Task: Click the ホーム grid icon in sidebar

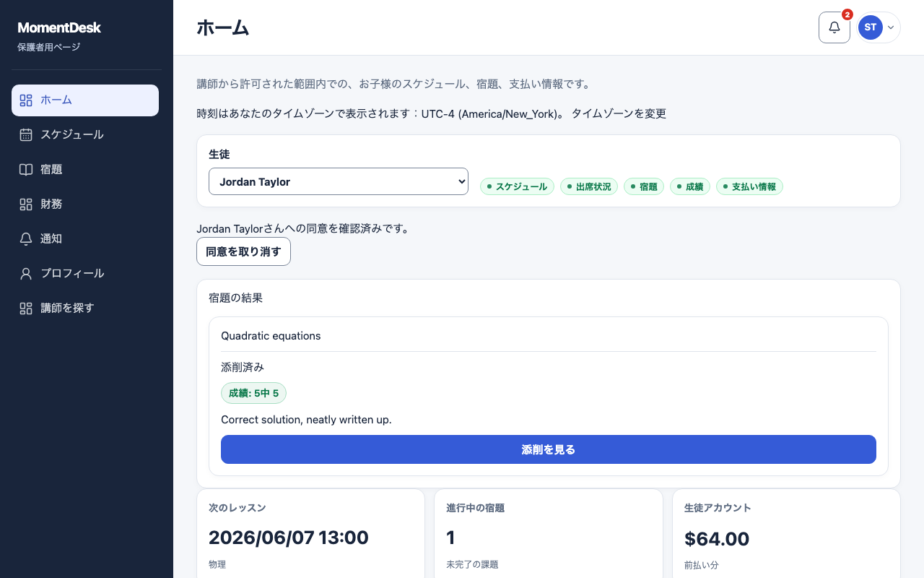Action: 26,100
